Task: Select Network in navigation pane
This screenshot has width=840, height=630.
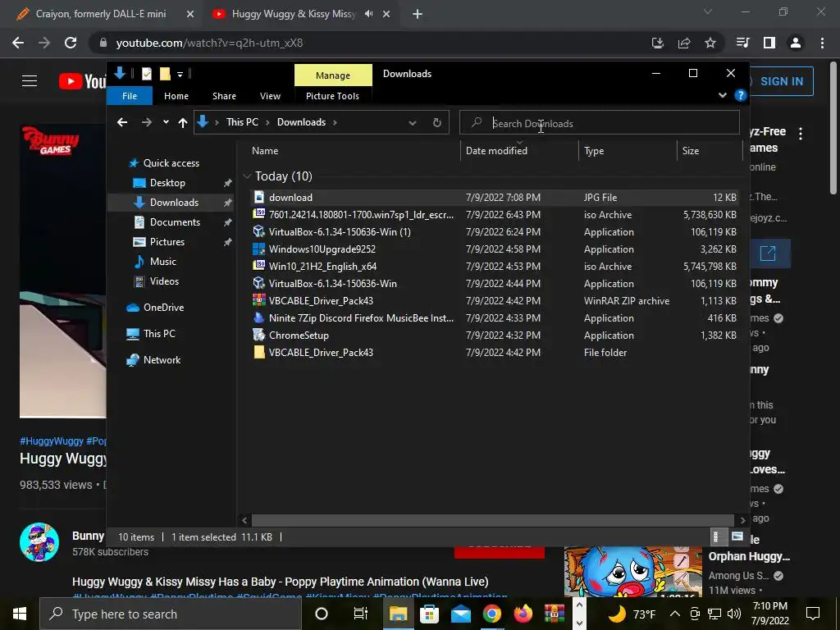Action: (x=162, y=360)
